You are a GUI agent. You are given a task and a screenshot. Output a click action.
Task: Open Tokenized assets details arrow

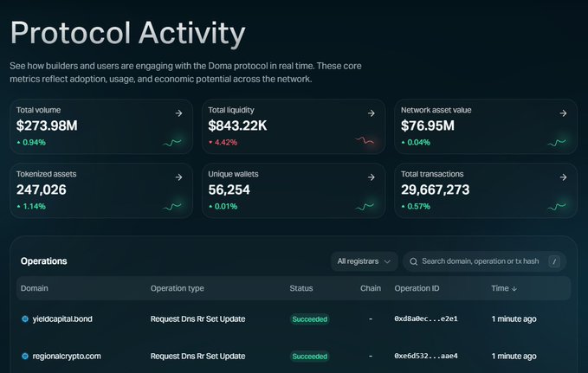tap(179, 177)
